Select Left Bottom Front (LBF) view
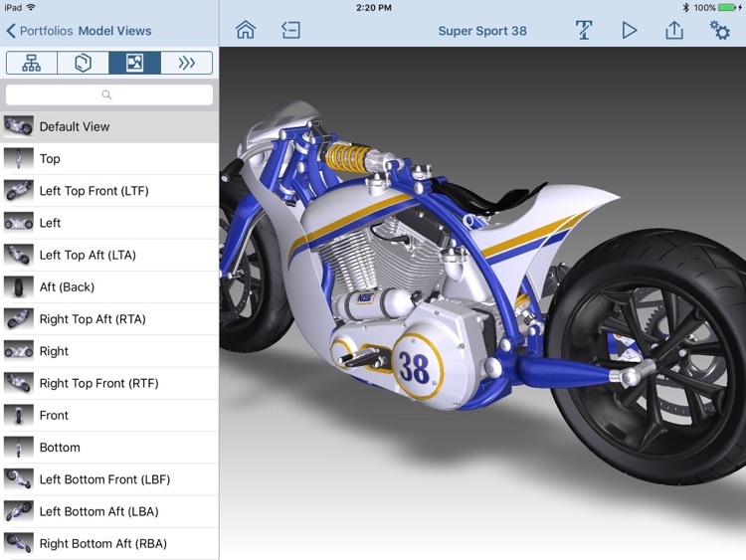This screenshot has width=746, height=560. (x=109, y=479)
